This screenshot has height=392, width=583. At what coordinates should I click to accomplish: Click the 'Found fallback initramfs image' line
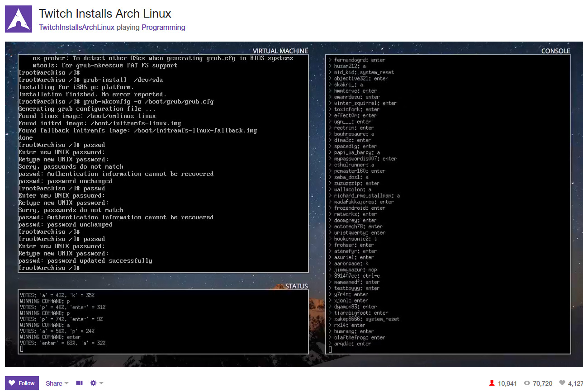(x=137, y=131)
